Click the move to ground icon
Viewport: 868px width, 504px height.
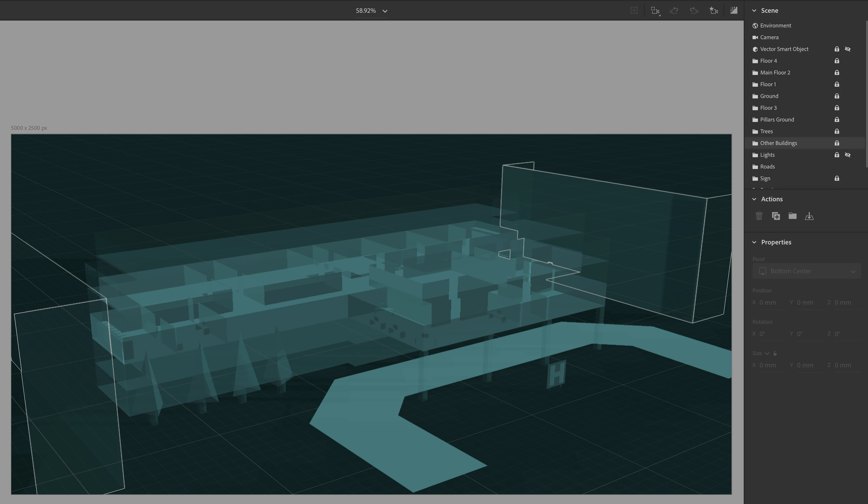click(x=809, y=216)
